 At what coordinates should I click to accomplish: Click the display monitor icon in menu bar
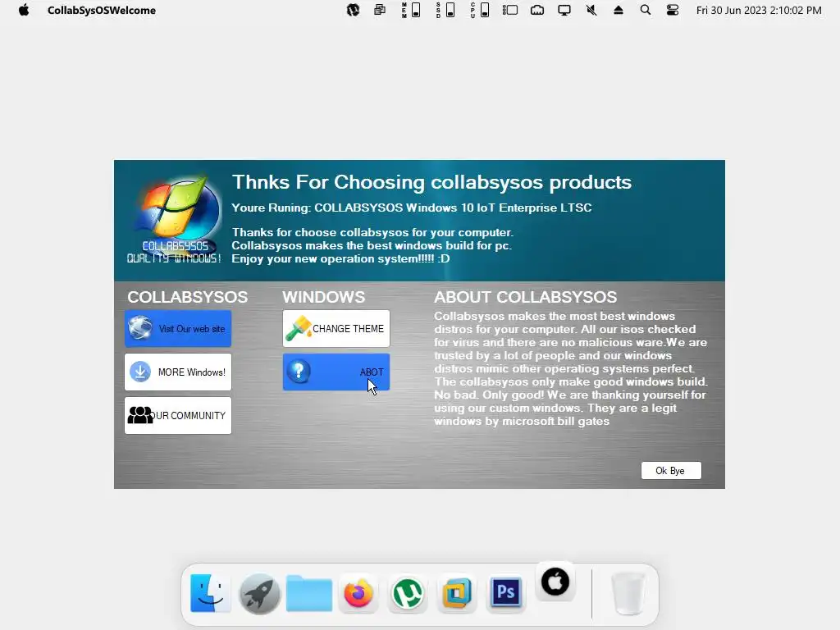tap(564, 10)
